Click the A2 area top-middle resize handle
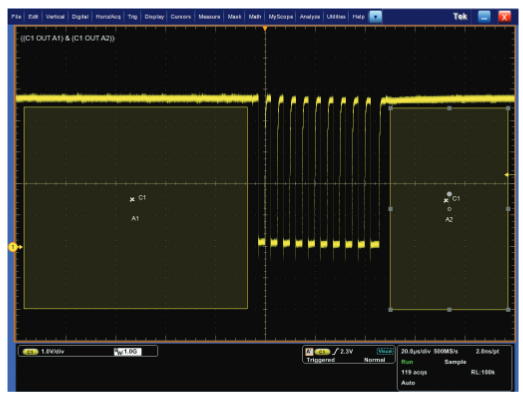The width and height of the screenshot is (523, 397). pyautogui.click(x=449, y=108)
